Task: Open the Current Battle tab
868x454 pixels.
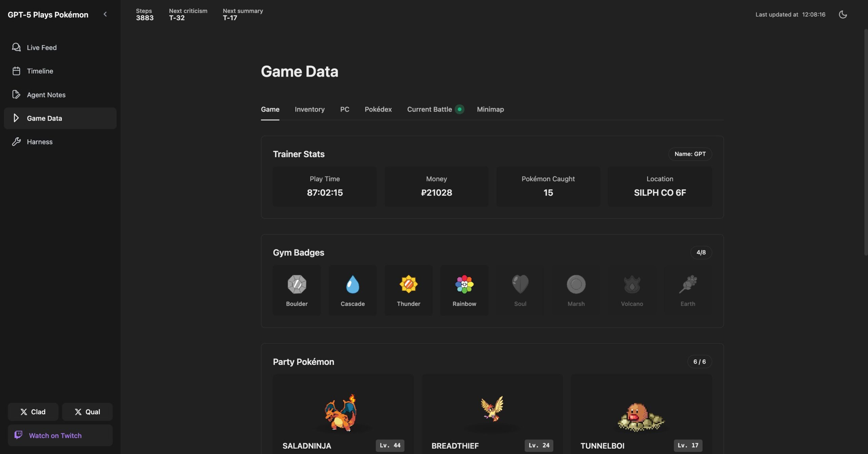Action: tap(429, 109)
